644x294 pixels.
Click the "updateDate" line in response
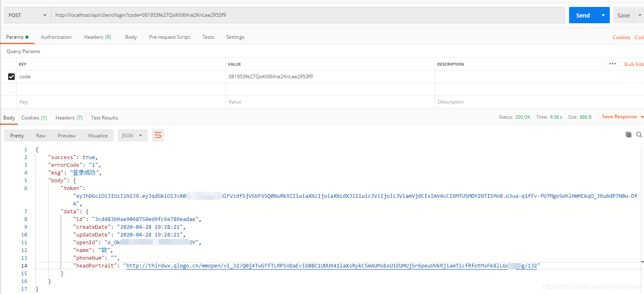(x=129, y=235)
